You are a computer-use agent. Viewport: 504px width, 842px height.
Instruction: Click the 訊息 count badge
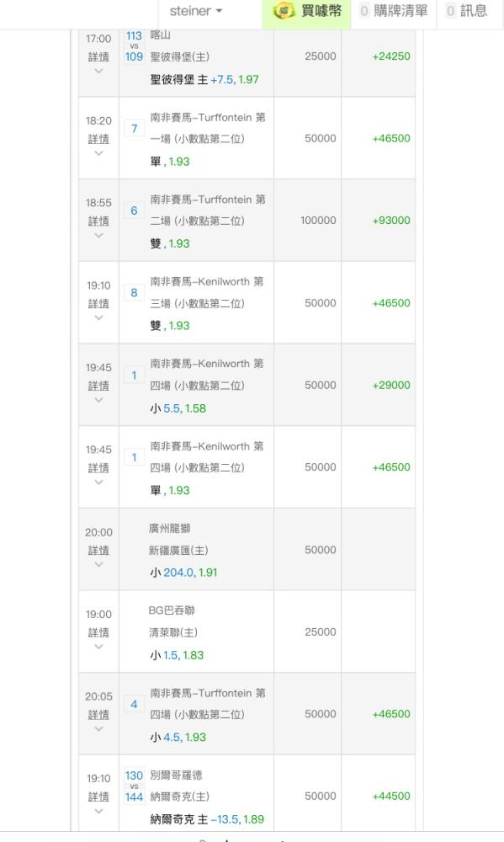(x=451, y=11)
